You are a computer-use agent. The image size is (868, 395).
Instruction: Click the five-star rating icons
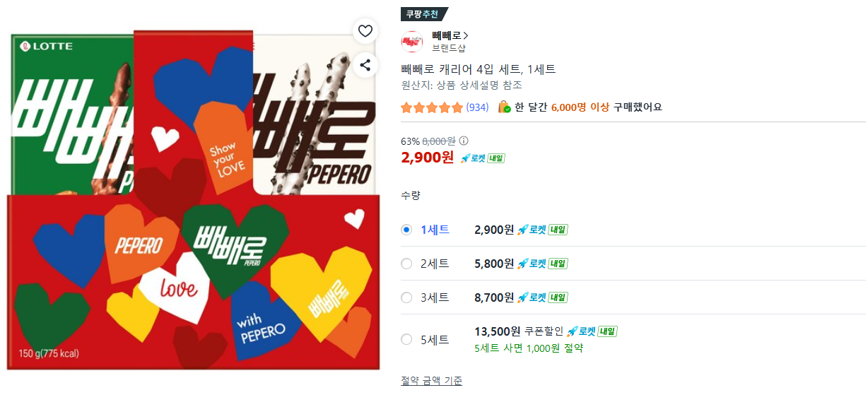point(431,107)
